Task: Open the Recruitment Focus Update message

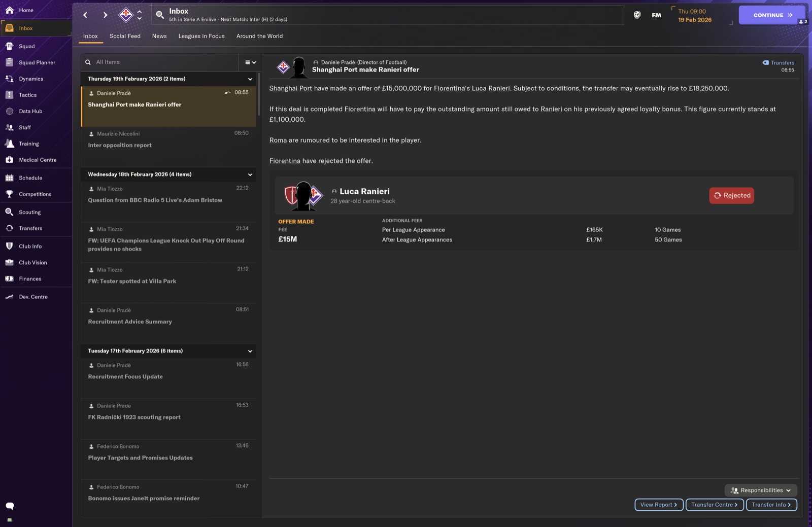Action: point(168,378)
